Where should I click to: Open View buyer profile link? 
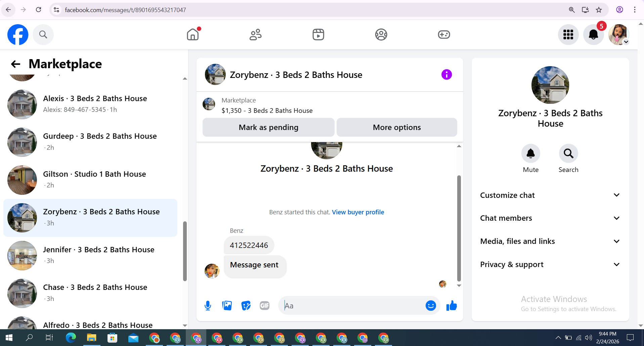pyautogui.click(x=358, y=212)
